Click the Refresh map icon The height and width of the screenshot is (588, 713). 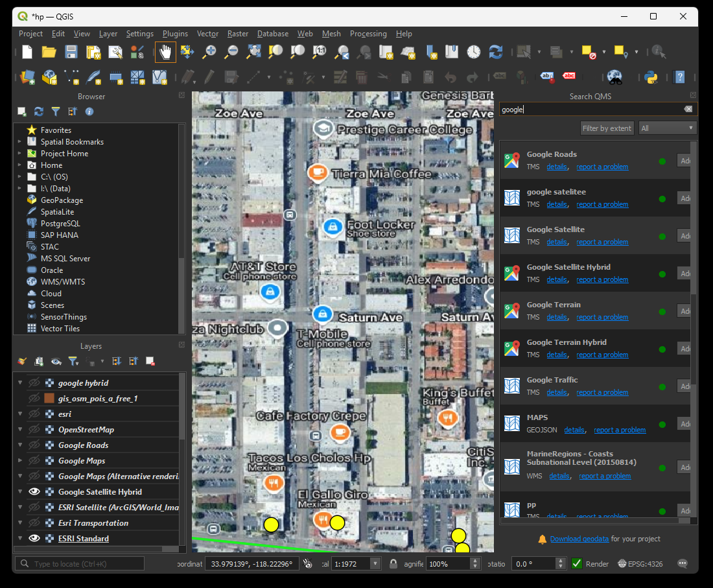tap(496, 52)
